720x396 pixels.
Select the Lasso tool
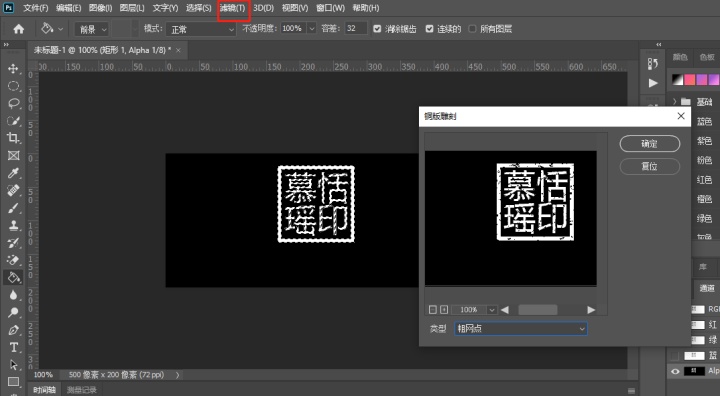[13, 103]
